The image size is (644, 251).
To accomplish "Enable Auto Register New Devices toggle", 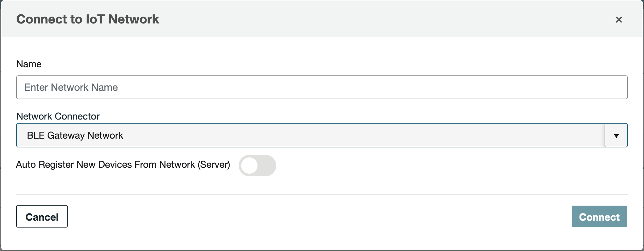I will click(257, 166).
